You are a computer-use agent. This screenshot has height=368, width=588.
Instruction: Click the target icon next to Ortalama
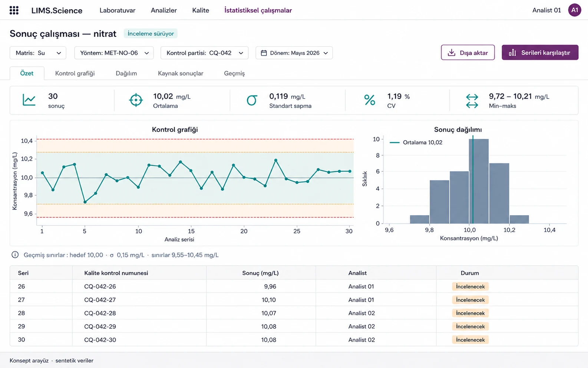click(x=136, y=100)
